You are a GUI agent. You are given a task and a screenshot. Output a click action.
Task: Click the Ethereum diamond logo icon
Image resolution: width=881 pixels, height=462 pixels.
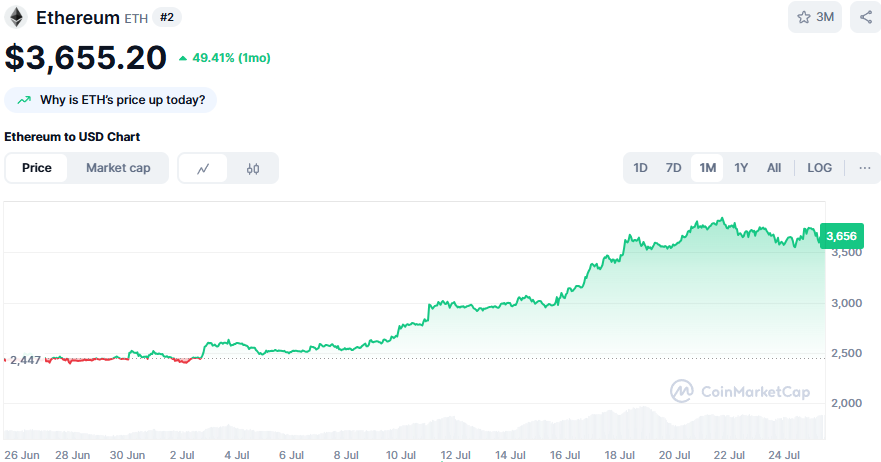click(x=17, y=17)
